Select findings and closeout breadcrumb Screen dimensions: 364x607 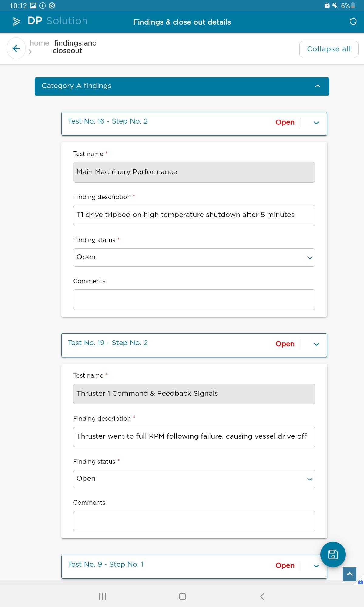tap(75, 47)
